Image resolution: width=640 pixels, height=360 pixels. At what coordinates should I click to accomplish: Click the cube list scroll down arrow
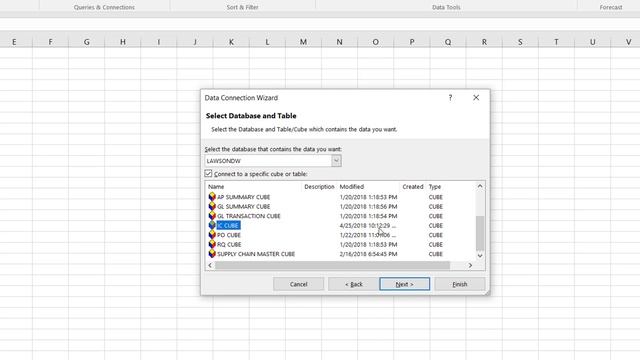[x=480, y=256]
